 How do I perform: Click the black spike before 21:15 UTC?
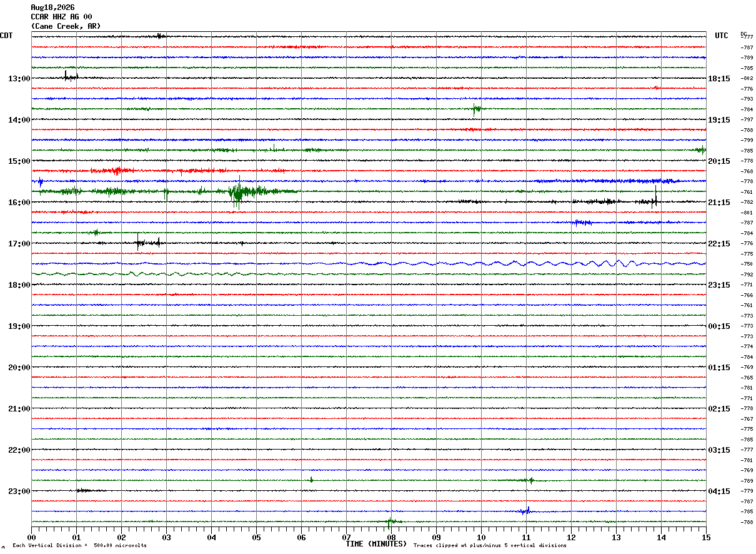tap(655, 199)
